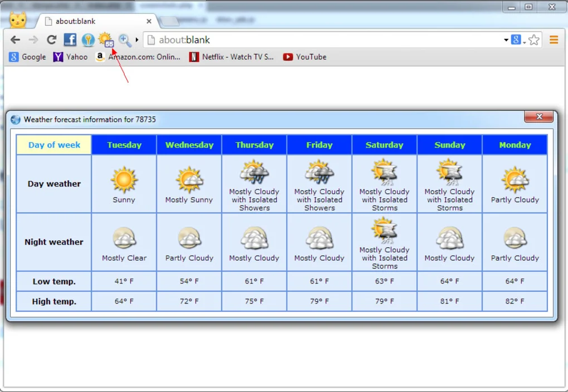Viewport: 568px width, 392px height.
Task: Reload the current page
Action: [51, 40]
